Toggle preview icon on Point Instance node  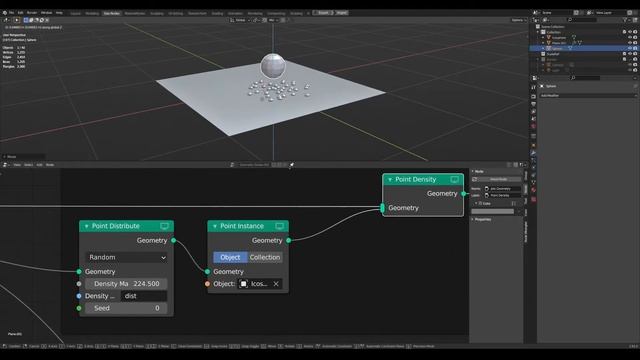click(280, 226)
